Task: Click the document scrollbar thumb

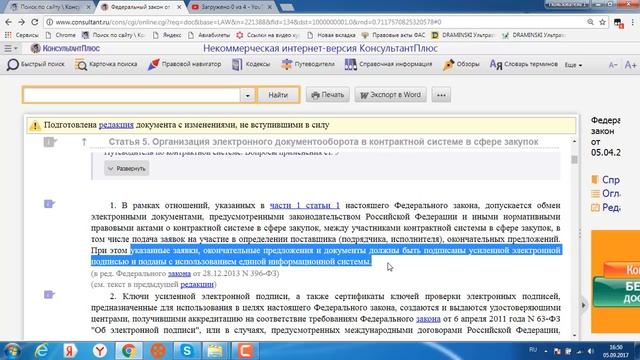Action: pos(574,160)
